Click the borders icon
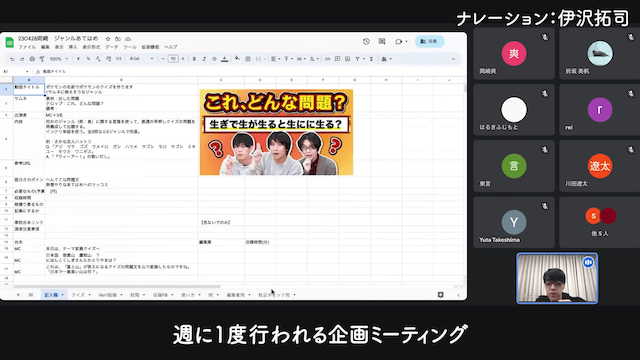Screen dimensions: 640x360 tap(248, 59)
